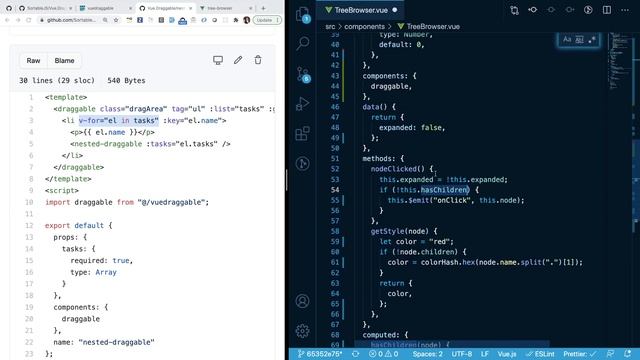Image resolution: width=640 pixels, height=360 pixels.
Task: Open the Search view in VS Code activity bar
Action: point(302,43)
